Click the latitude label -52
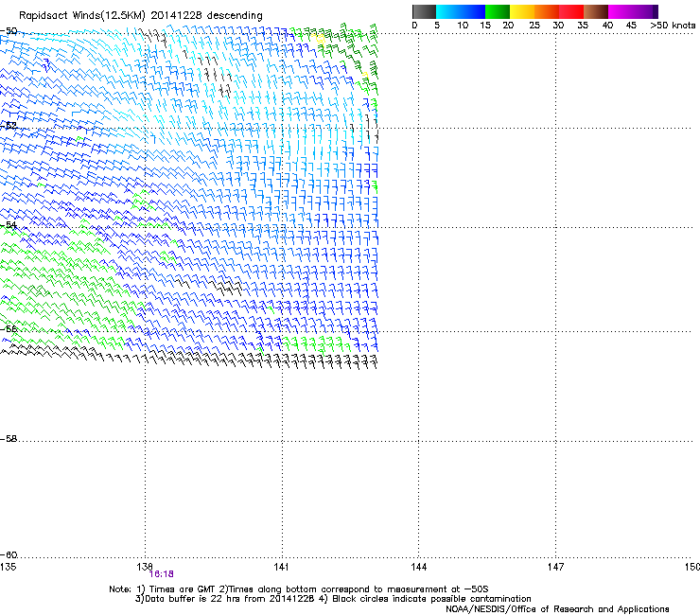Image resolution: width=700 pixels, height=615 pixels. [x=9, y=126]
